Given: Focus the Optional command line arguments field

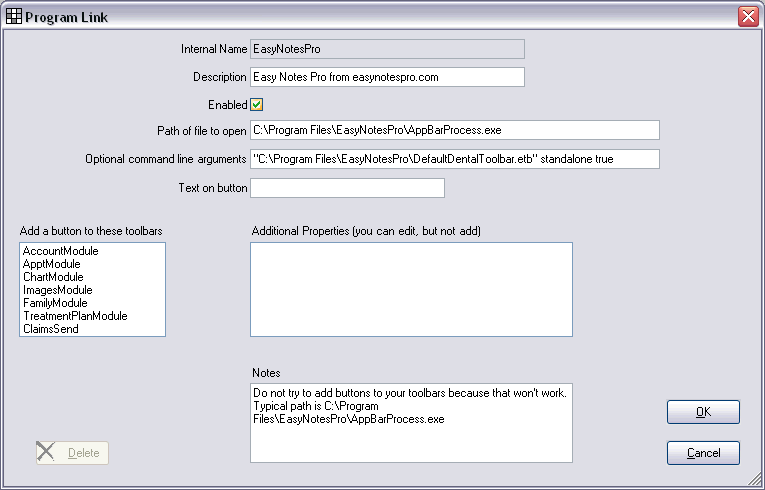Looking at the screenshot, I should point(454,159).
